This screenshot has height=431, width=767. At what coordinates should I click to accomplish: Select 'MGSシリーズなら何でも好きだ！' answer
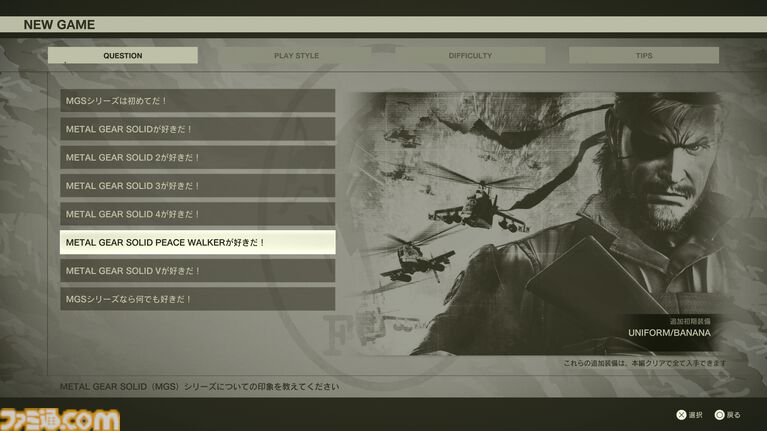click(x=198, y=299)
